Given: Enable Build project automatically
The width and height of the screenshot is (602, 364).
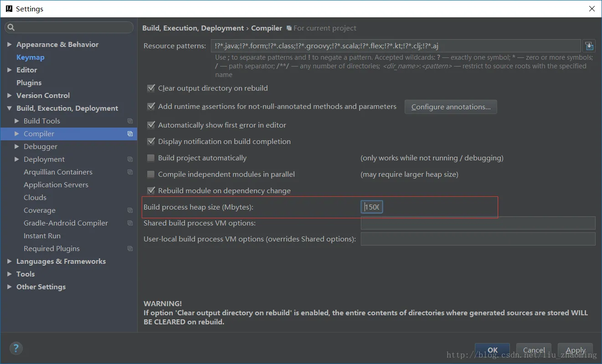Looking at the screenshot, I should click(x=151, y=158).
